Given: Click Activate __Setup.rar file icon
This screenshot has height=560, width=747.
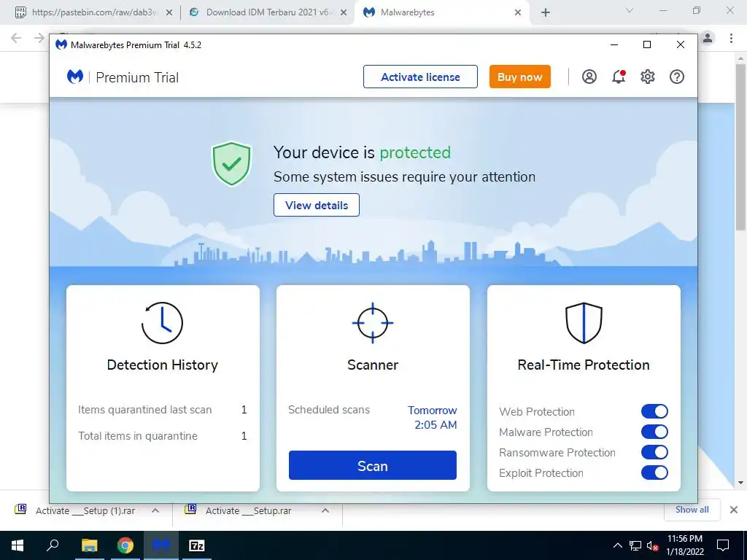Looking at the screenshot, I should pyautogui.click(x=190, y=510).
